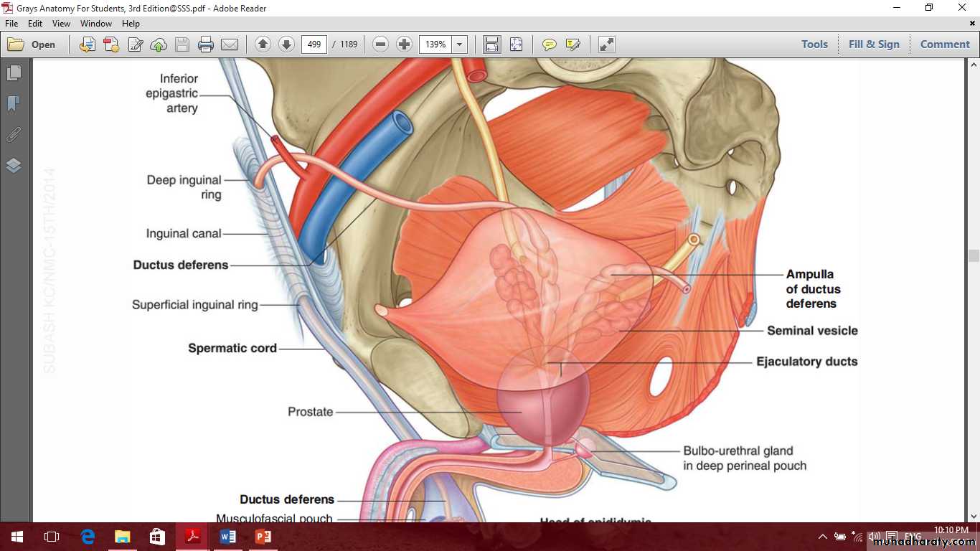Click the page number input field
Image resolution: width=980 pixels, height=551 pixels.
(314, 44)
